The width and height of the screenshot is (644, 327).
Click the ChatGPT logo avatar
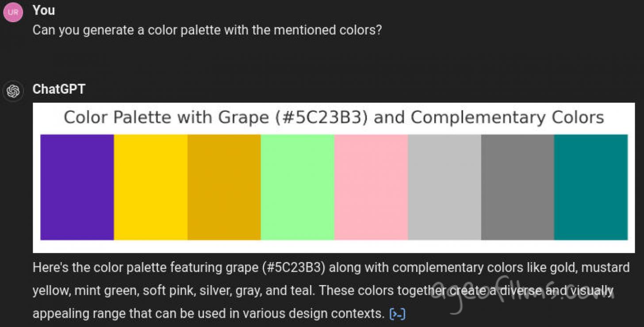point(13,91)
